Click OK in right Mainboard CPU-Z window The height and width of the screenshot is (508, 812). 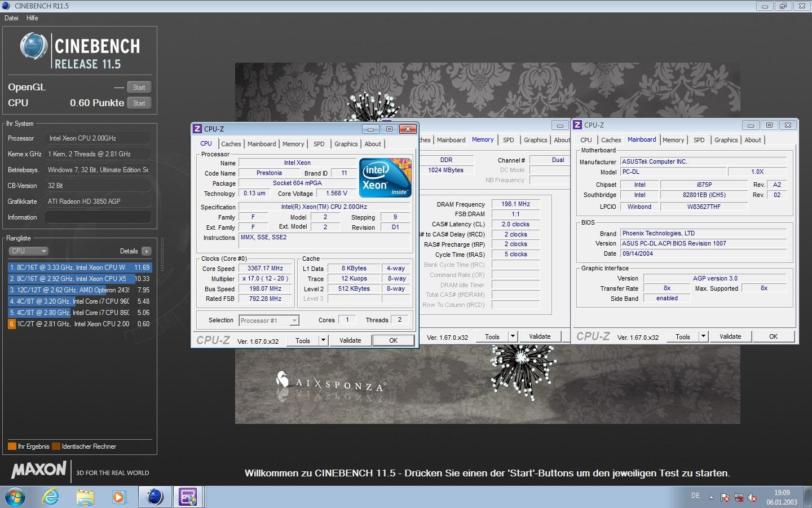[773, 336]
